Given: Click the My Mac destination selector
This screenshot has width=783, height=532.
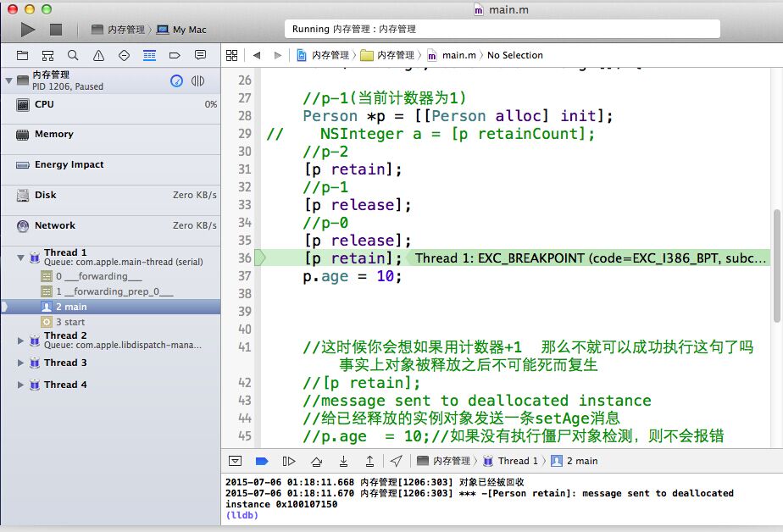Looking at the screenshot, I should pyautogui.click(x=181, y=30).
